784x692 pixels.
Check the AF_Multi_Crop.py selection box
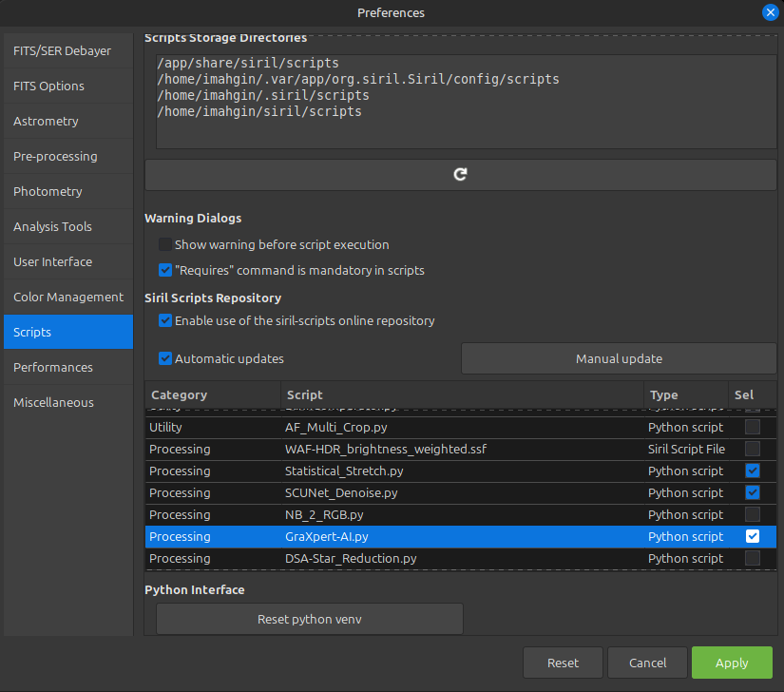tap(753, 427)
